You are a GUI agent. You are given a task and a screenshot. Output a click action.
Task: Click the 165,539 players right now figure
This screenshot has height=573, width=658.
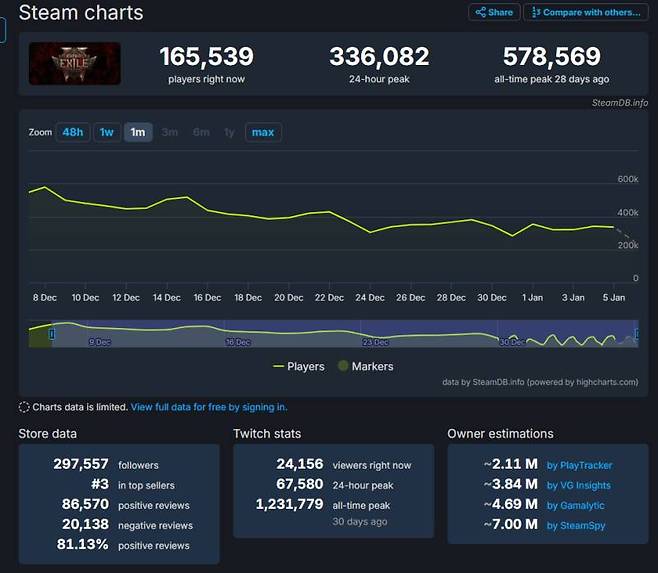click(206, 56)
